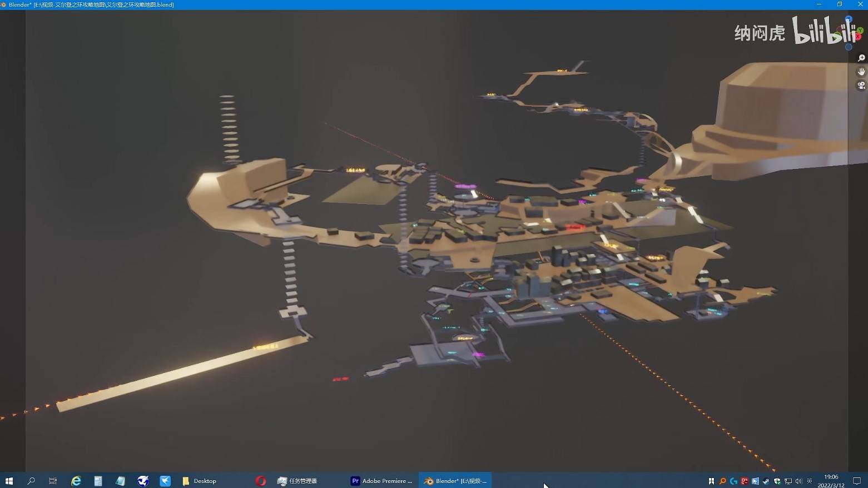Switch to 任务管理器 taskbar window
Image resolution: width=868 pixels, height=488 pixels.
(297, 481)
